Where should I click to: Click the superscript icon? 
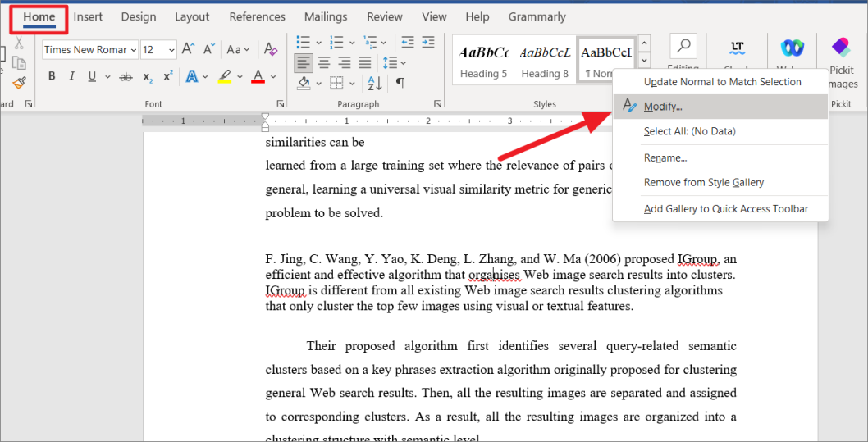click(168, 77)
